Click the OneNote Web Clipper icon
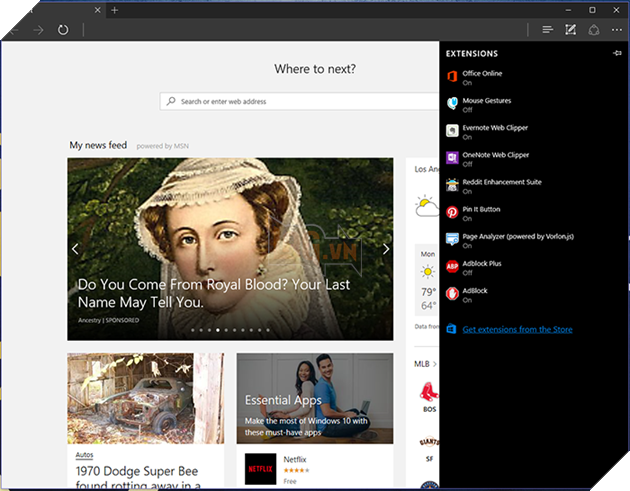This screenshot has height=491, width=630. 452,158
